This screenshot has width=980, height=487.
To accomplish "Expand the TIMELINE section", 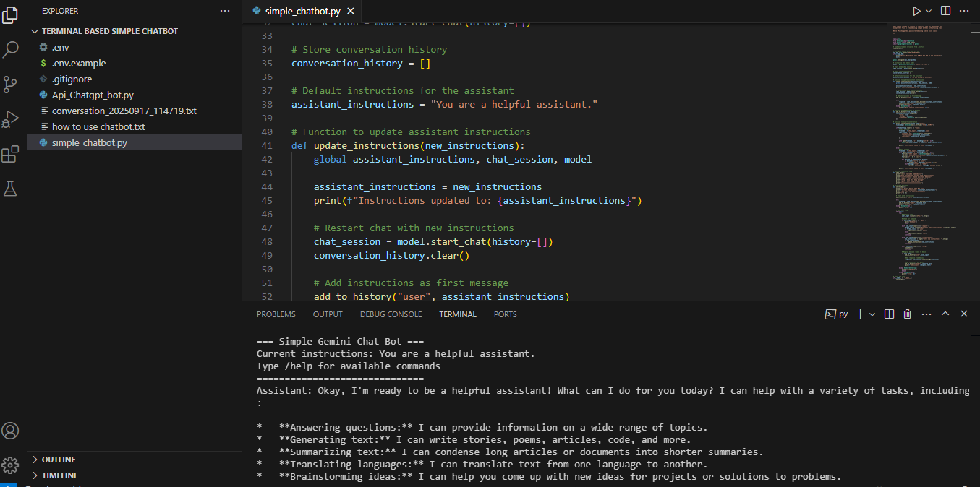I will (135, 475).
